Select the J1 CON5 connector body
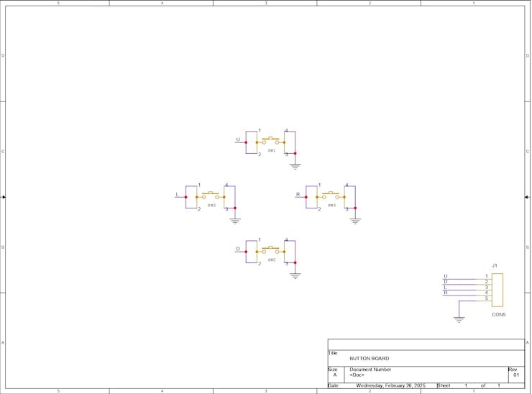The image size is (532, 394). (497, 290)
